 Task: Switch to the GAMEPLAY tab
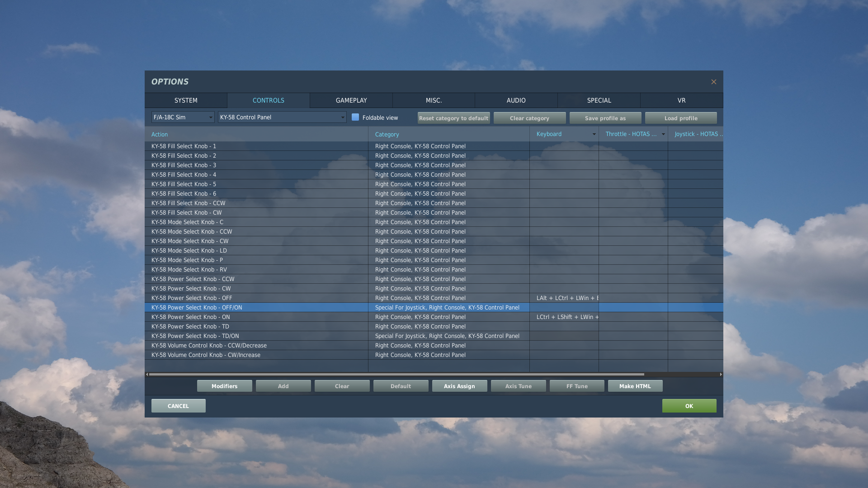[351, 100]
